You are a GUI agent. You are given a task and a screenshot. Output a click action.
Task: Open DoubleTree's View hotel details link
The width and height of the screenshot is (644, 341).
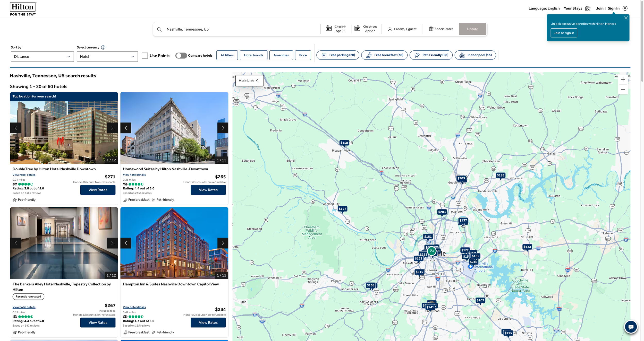click(24, 175)
